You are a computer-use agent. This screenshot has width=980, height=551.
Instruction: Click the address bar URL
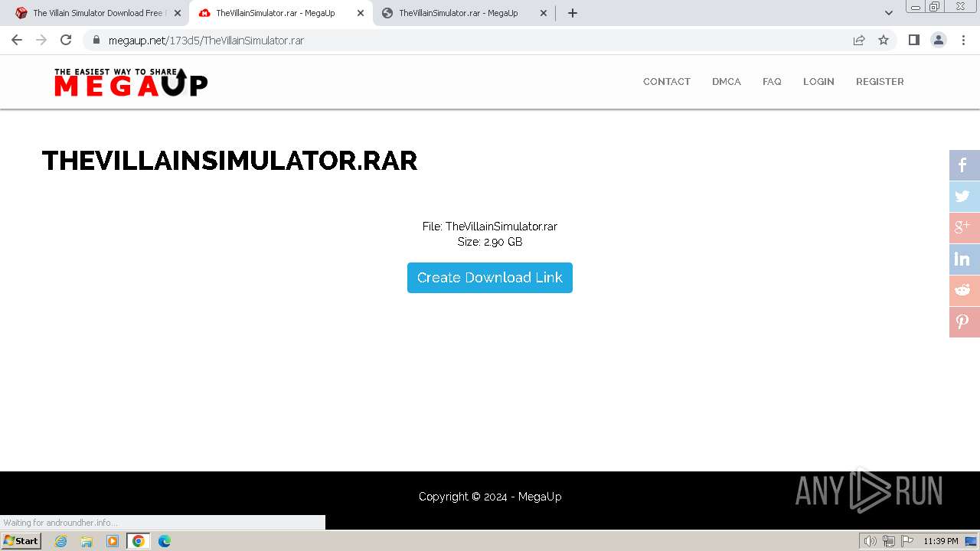[x=206, y=40]
